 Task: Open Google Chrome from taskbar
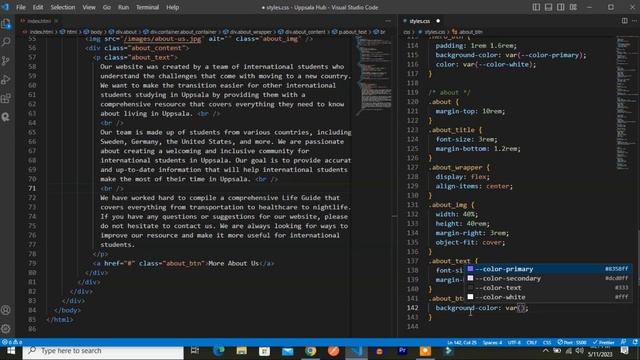coord(310,351)
